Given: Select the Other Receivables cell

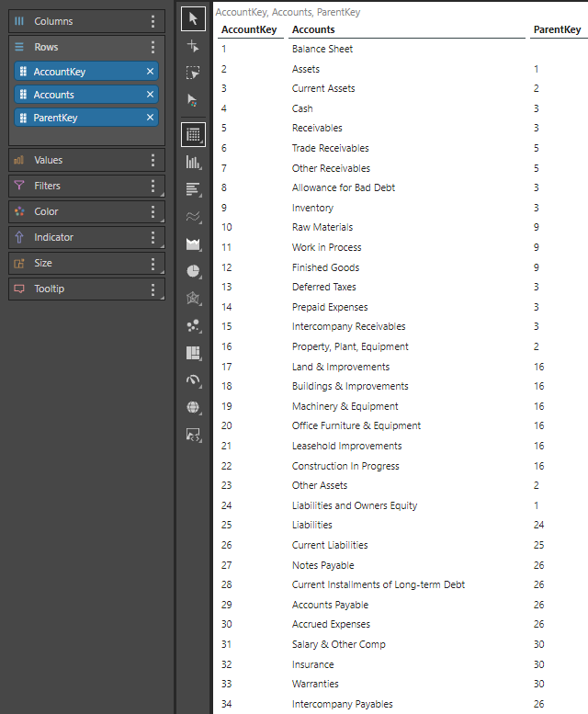Looking at the screenshot, I should 331,168.
